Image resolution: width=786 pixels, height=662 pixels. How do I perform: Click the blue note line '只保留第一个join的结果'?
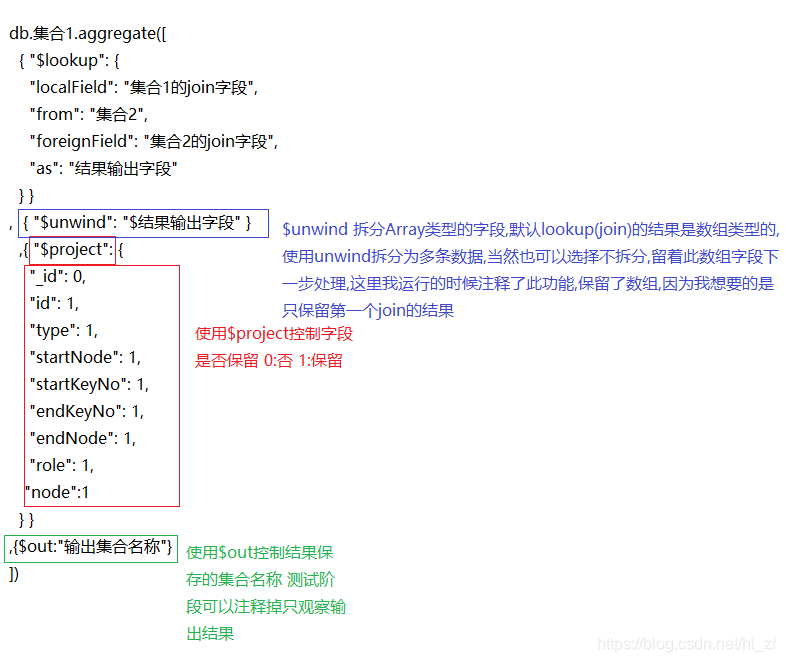tap(368, 311)
